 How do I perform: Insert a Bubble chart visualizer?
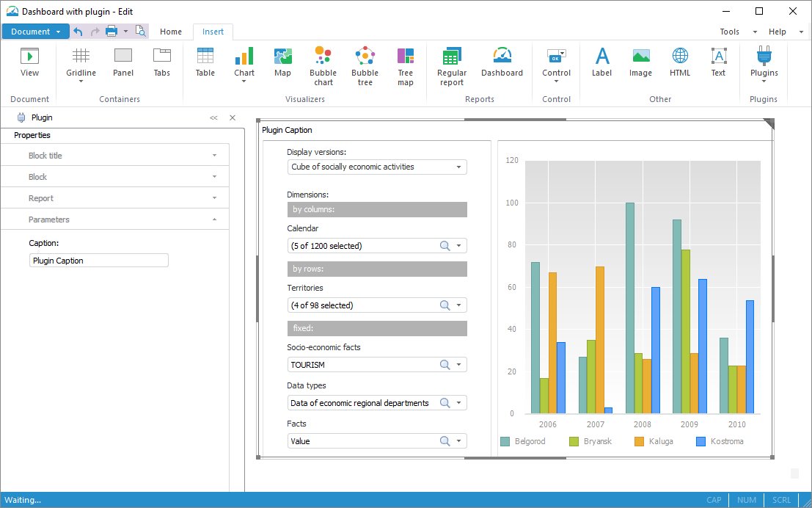323,66
